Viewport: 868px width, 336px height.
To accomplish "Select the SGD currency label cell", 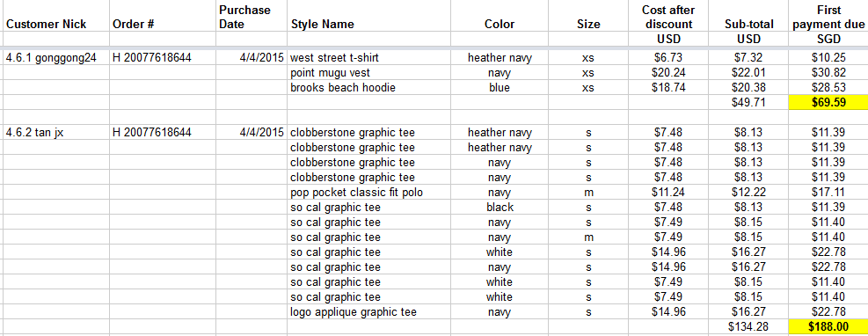I will pyautogui.click(x=828, y=40).
